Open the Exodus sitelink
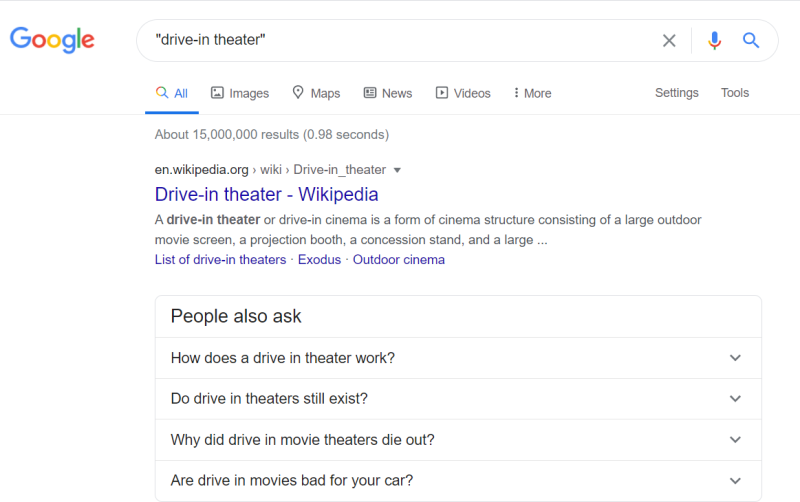Image resolution: width=800 pixels, height=502 pixels. pos(319,260)
